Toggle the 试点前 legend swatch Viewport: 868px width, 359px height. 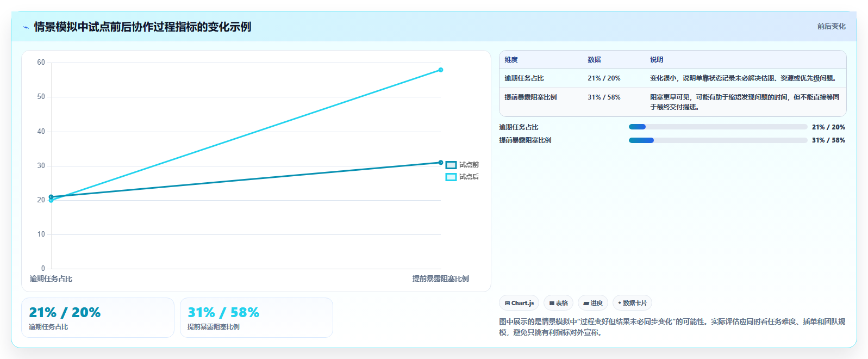pyautogui.click(x=451, y=165)
